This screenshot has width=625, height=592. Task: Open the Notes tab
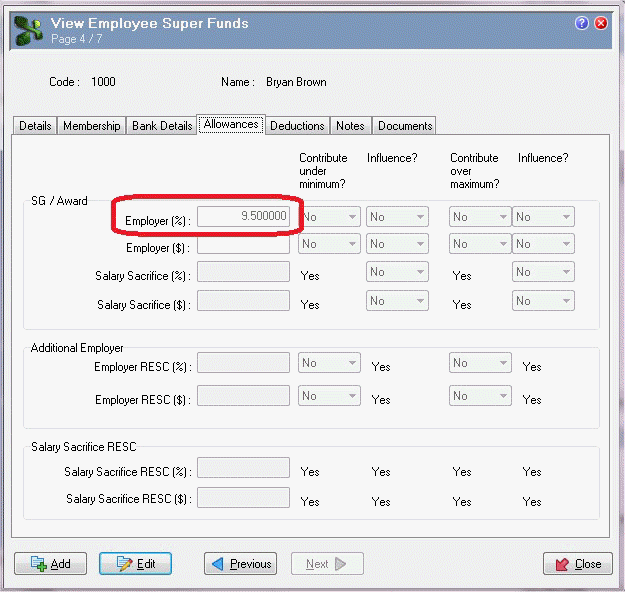coord(350,126)
